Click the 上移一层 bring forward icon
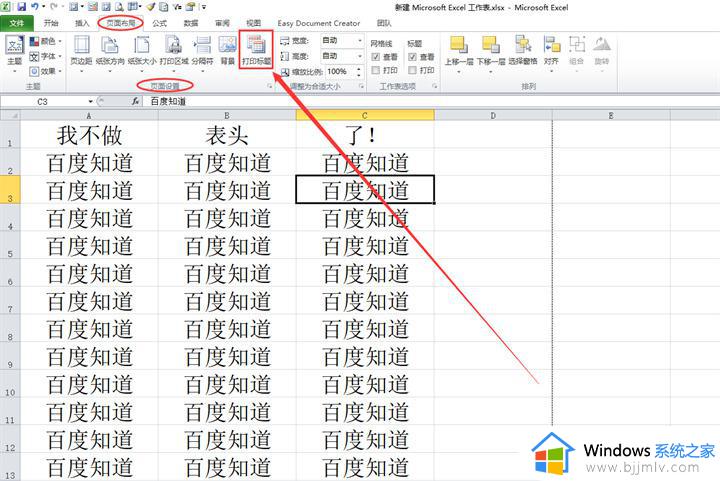The width and height of the screenshot is (720, 481). tap(459, 45)
